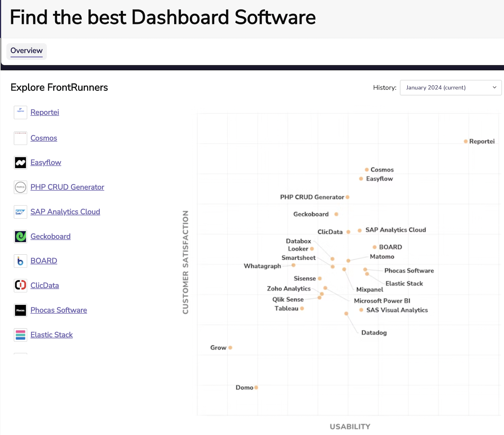Click the Looker chart data point
This screenshot has height=435, width=504.
(312, 249)
